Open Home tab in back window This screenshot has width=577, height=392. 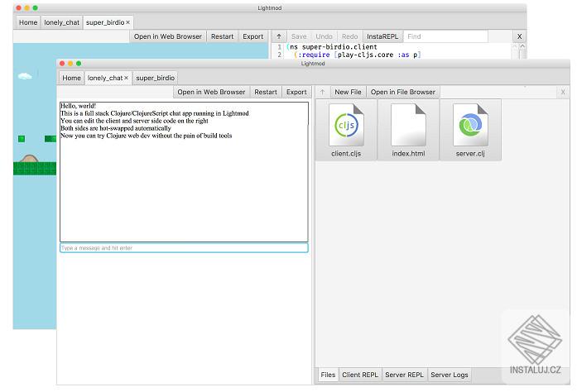point(28,22)
